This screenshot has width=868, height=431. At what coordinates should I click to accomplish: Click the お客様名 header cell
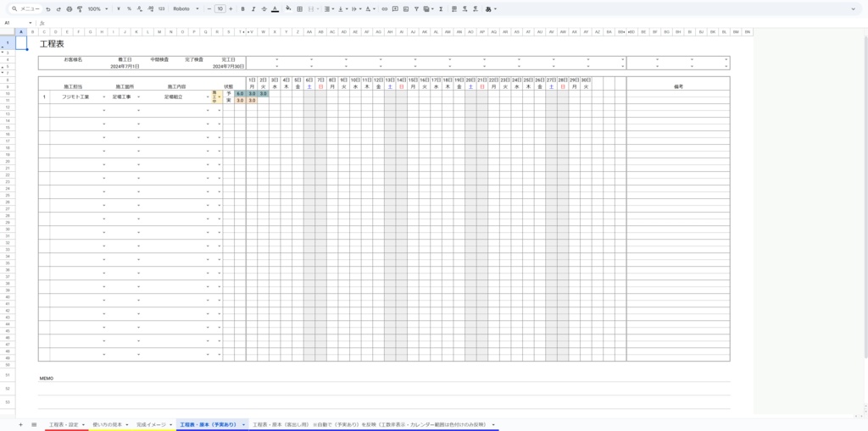pos(73,59)
